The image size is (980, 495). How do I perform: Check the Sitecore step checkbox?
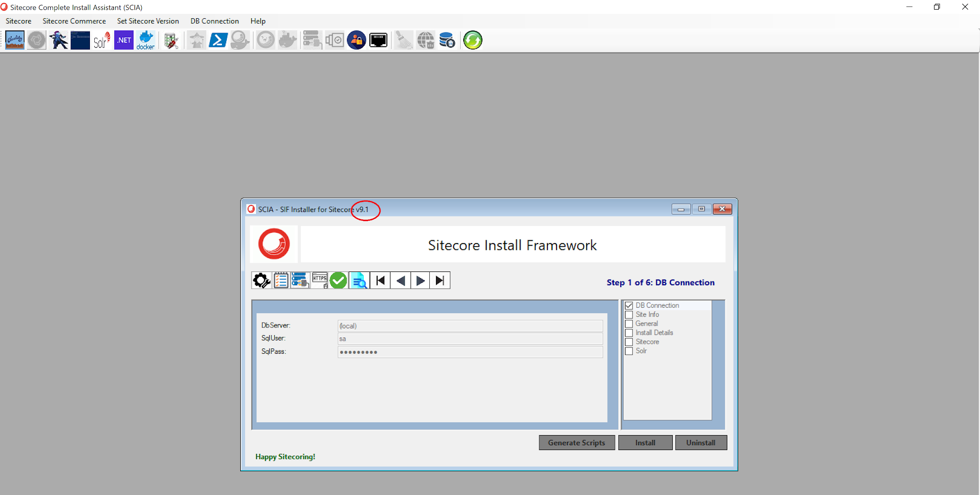point(629,342)
